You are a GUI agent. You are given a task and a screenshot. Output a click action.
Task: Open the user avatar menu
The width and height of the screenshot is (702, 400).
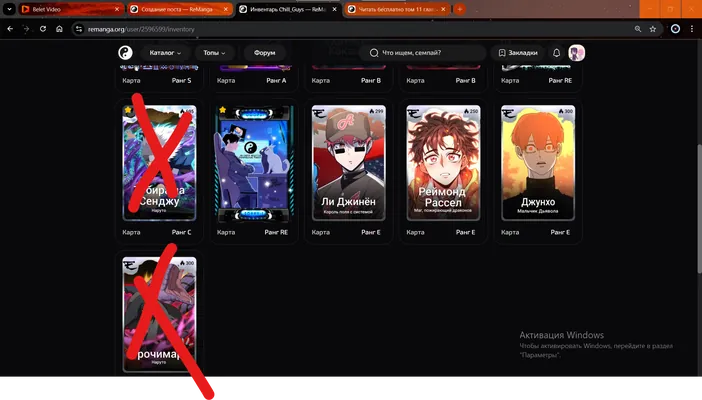(x=577, y=53)
